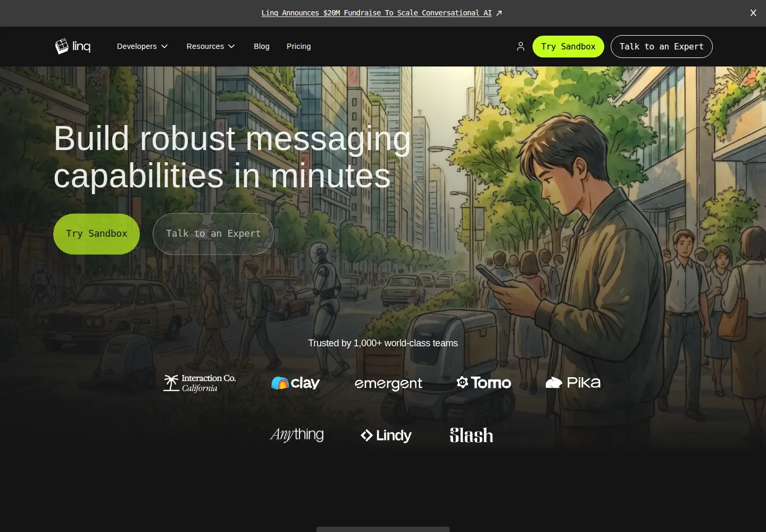Expand the Resources dropdown menu

click(x=211, y=46)
